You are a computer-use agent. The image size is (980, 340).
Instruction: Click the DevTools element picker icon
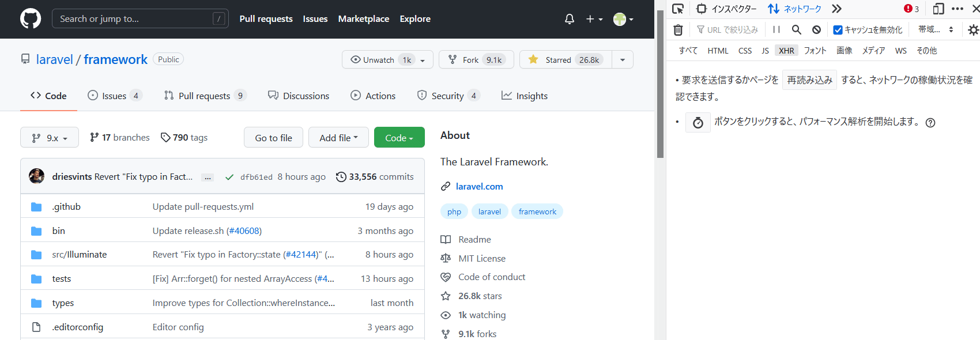(678, 9)
